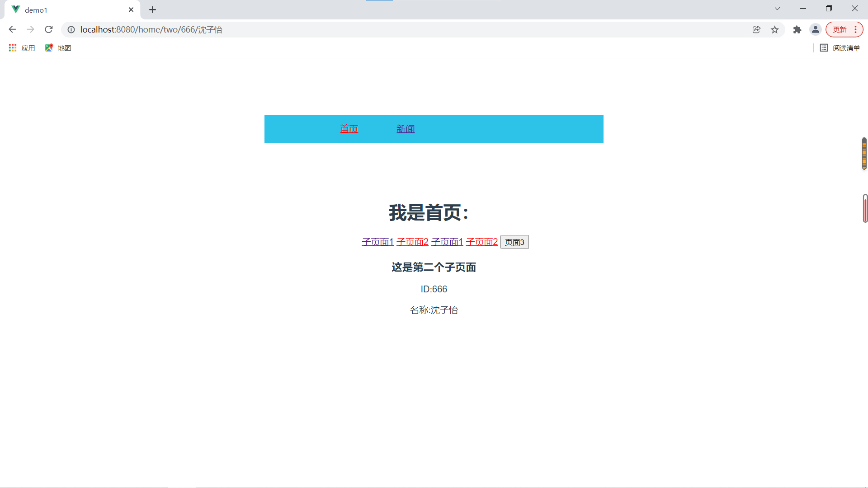Go back with browser back arrow
Image resolution: width=868 pixels, height=488 pixels.
tap(12, 29)
